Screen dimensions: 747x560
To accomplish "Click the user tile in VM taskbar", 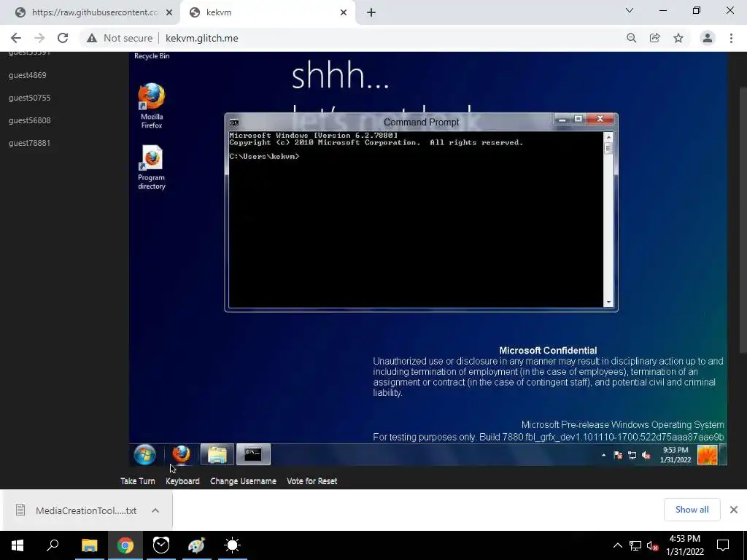I will [x=707, y=455].
